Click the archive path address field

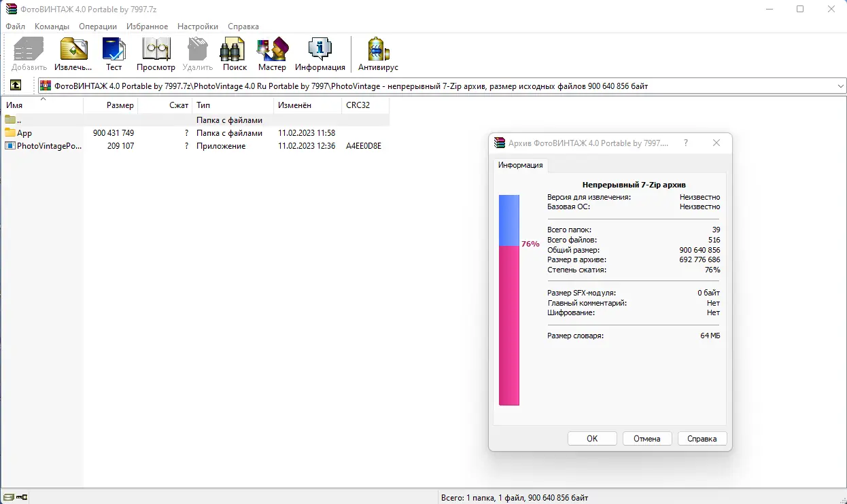(x=442, y=86)
